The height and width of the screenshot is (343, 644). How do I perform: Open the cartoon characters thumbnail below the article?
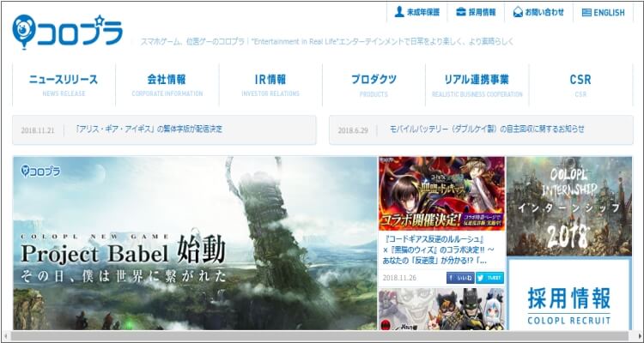[442, 309]
